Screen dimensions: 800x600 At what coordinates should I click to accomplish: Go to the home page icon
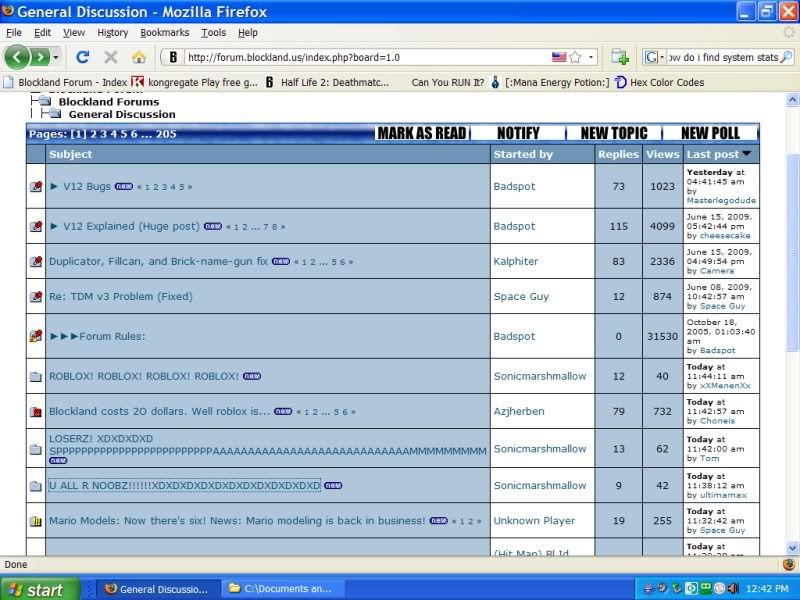[x=139, y=57]
